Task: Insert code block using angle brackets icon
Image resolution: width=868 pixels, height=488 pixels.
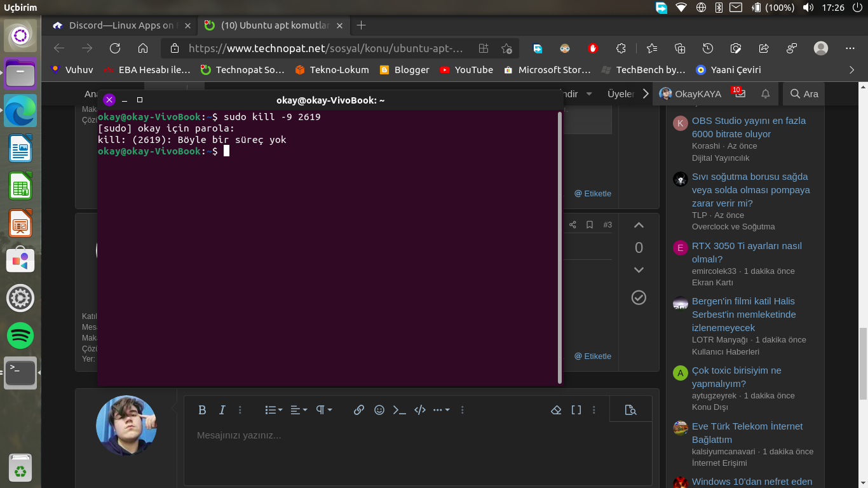Action: [419, 410]
